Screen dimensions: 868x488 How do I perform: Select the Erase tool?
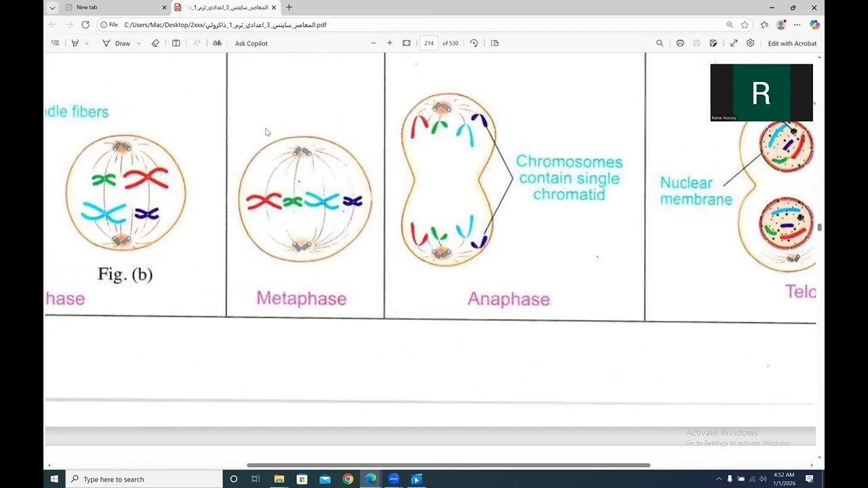pyautogui.click(x=155, y=43)
